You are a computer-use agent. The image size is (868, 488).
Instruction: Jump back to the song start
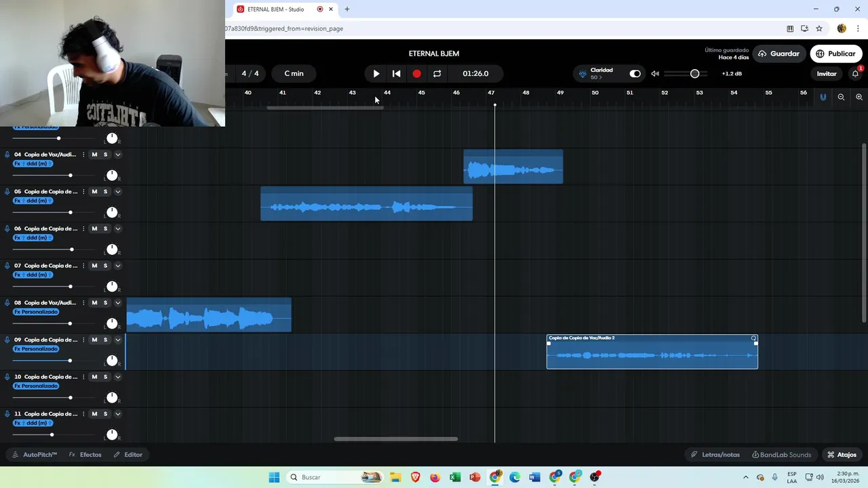click(x=397, y=73)
